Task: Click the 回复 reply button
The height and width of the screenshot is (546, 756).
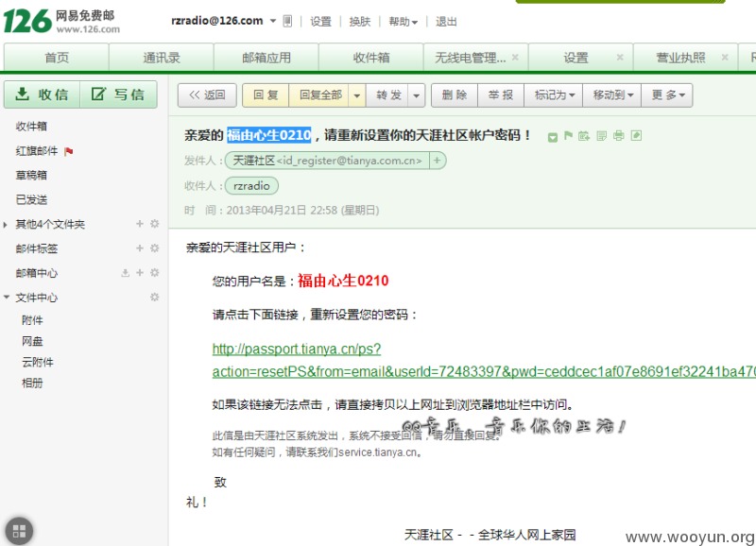Action: [266, 95]
